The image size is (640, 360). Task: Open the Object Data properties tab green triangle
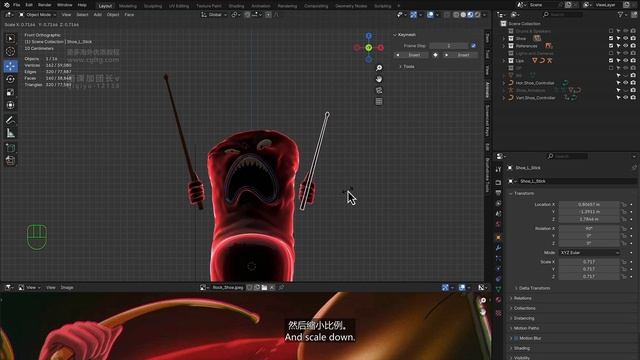tap(498, 289)
